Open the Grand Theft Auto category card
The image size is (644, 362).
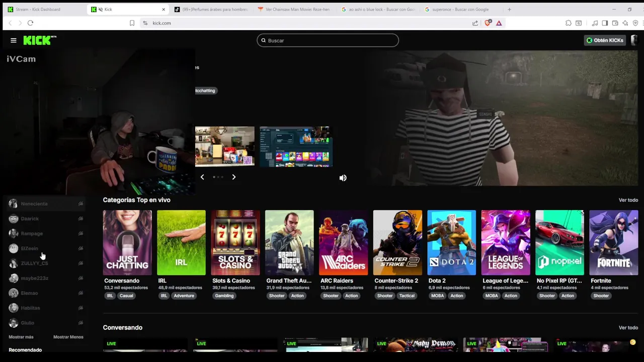coord(289,243)
